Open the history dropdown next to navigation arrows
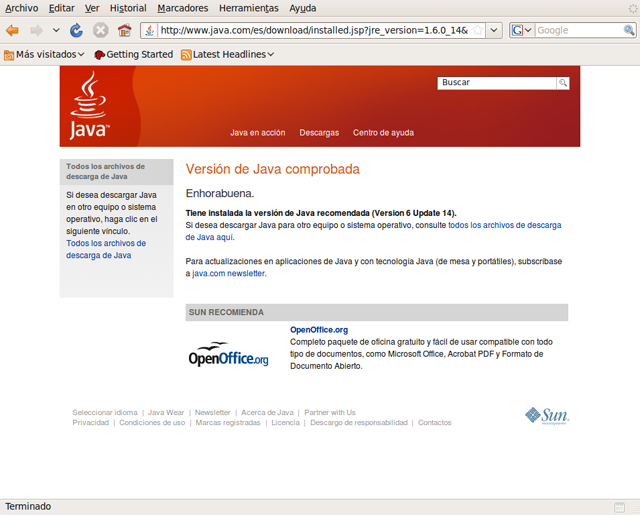640x515 pixels. [x=56, y=31]
